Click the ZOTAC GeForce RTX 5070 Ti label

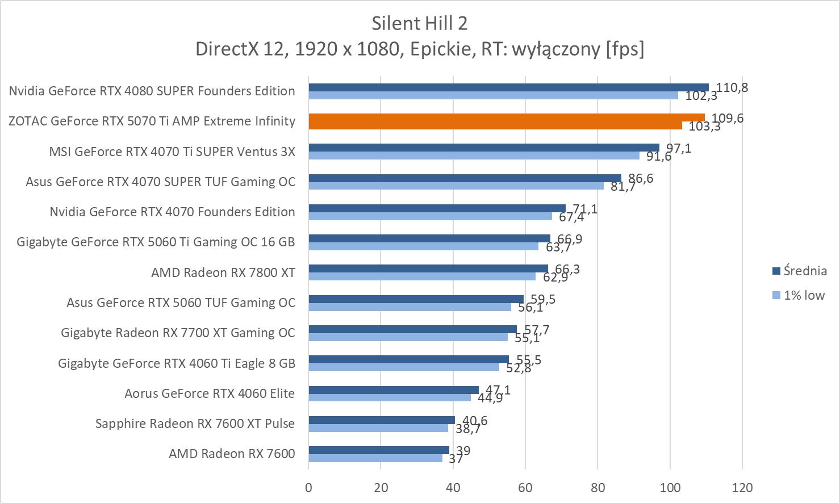pos(152,121)
